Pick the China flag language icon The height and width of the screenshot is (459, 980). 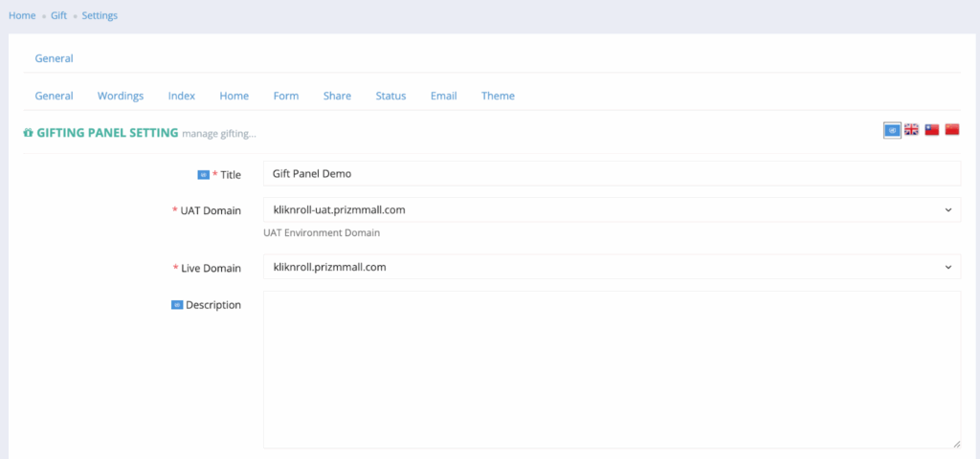click(x=952, y=130)
